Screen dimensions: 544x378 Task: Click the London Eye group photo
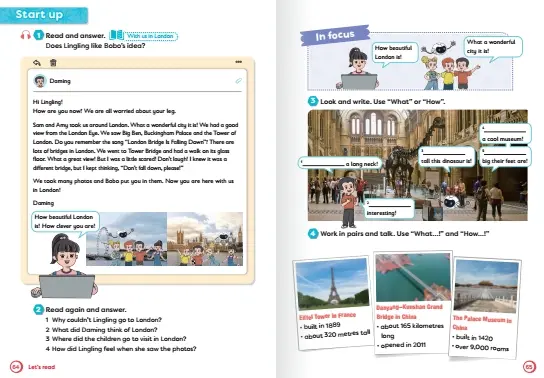point(127,239)
